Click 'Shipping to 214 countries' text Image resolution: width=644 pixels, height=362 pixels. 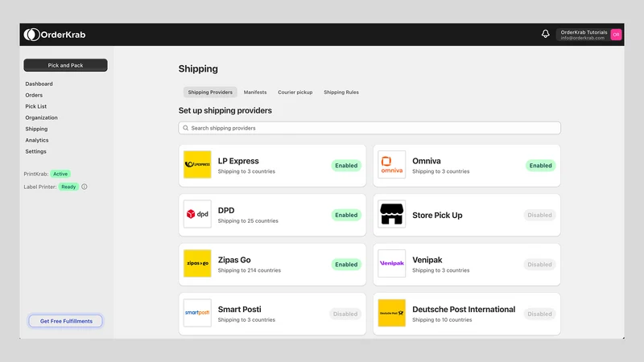pyautogui.click(x=250, y=270)
